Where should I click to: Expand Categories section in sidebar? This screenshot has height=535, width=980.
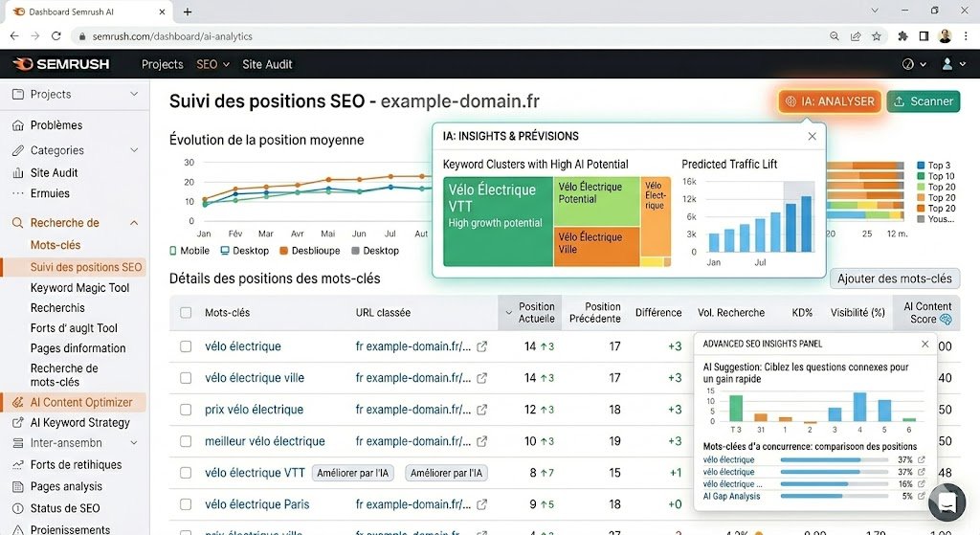134,150
